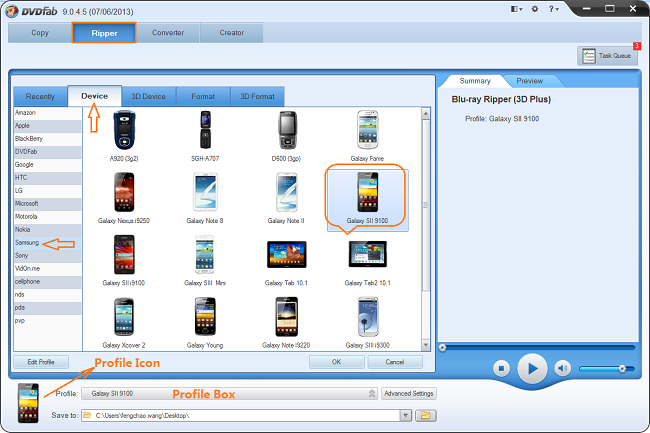This screenshot has height=433, width=650.
Task: Switch to the Creator module tab
Action: coord(232,33)
